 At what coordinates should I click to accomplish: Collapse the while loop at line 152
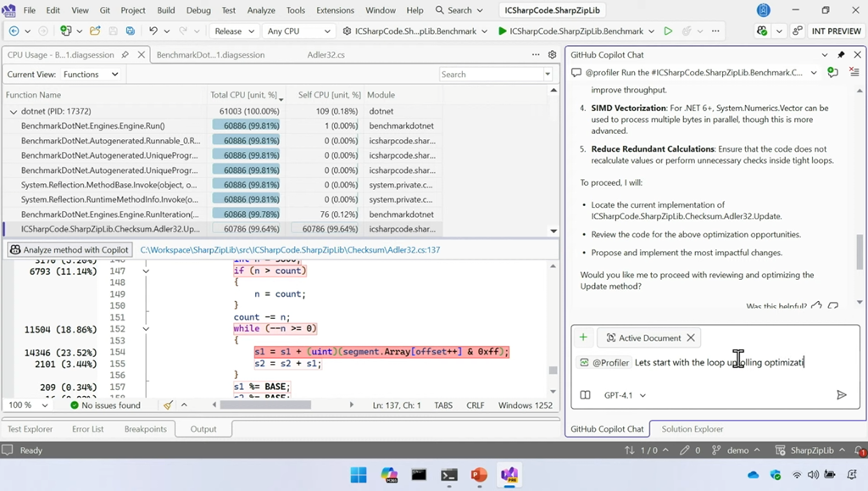(146, 329)
